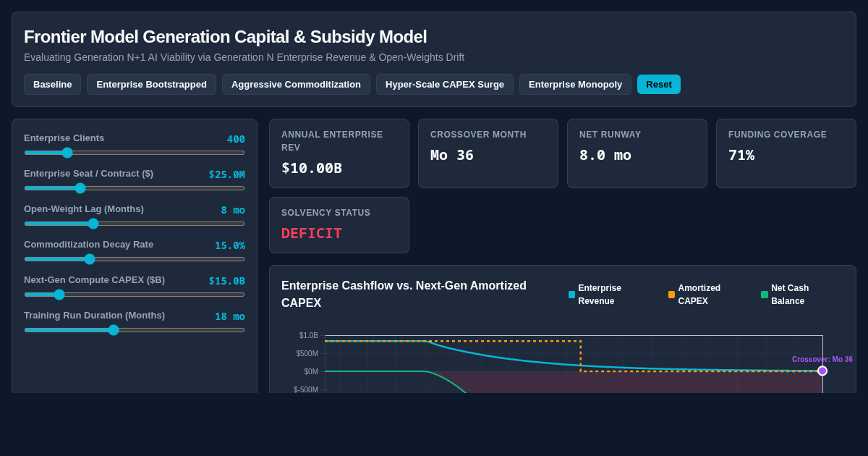Image resolution: width=868 pixels, height=456 pixels.
Task: Click the subtitle about Generation N+1 AI Viability
Action: pos(244,57)
